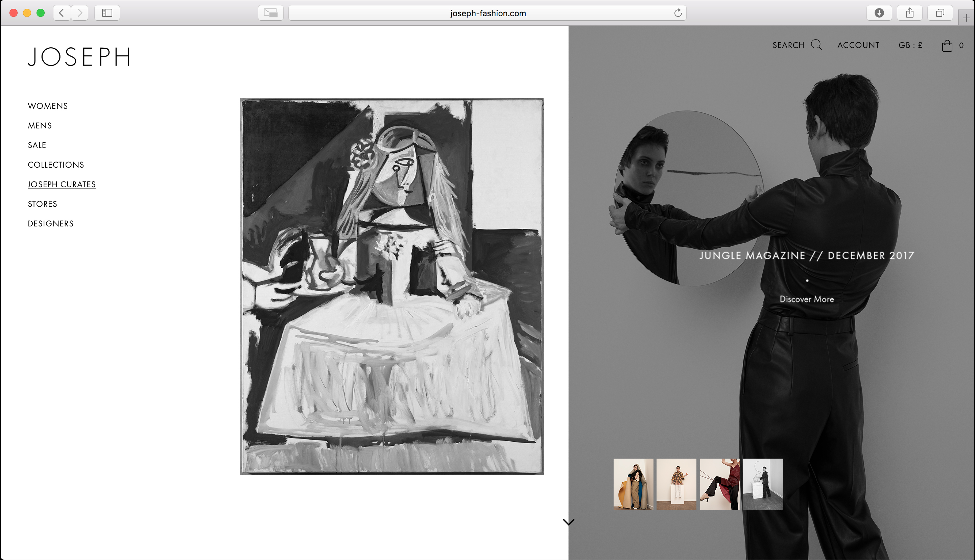Click the Safari forward arrow

(79, 13)
